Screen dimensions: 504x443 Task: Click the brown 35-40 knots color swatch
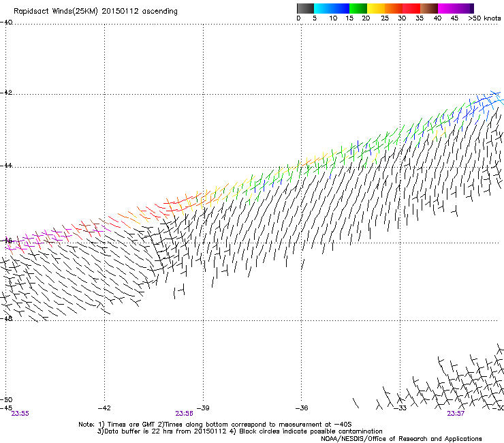coord(429,8)
